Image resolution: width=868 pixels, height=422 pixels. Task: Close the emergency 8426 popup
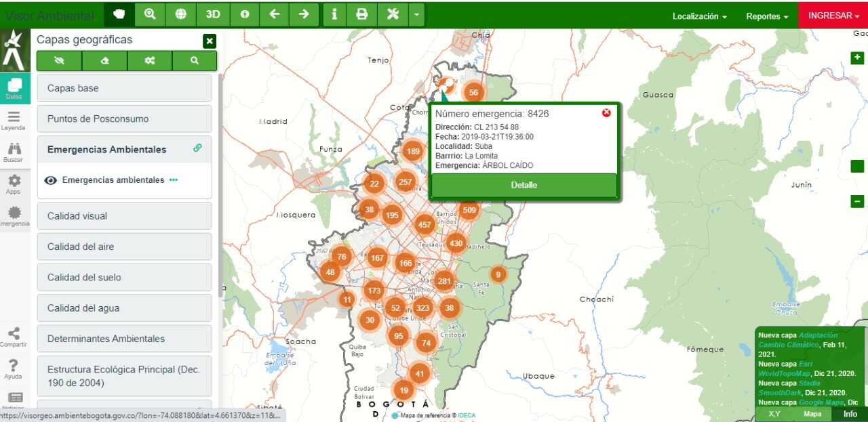tap(606, 112)
